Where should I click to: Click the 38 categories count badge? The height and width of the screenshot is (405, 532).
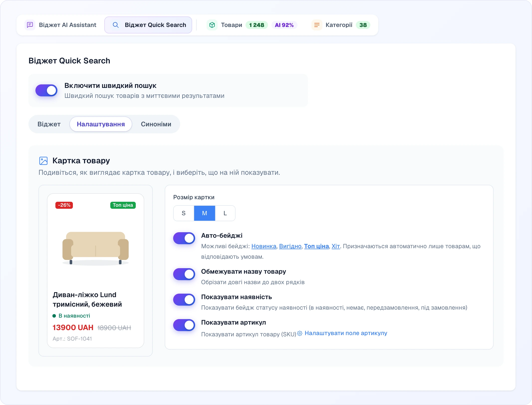pos(363,25)
